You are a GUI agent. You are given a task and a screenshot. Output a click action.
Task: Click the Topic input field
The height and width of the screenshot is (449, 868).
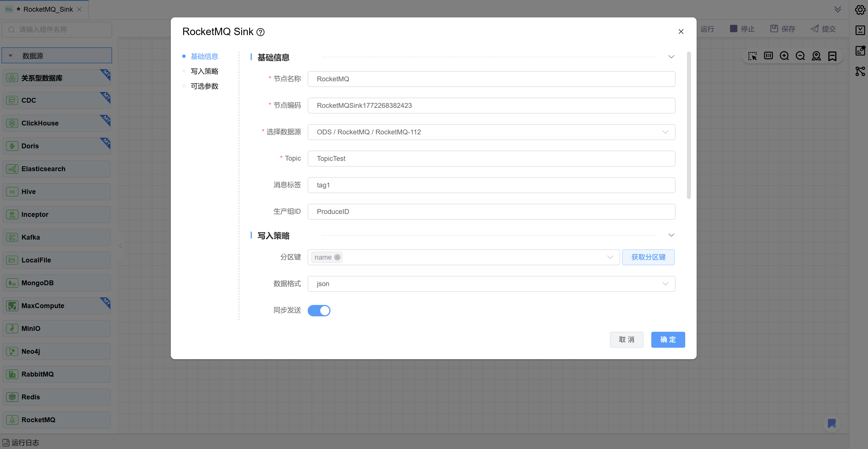click(491, 159)
